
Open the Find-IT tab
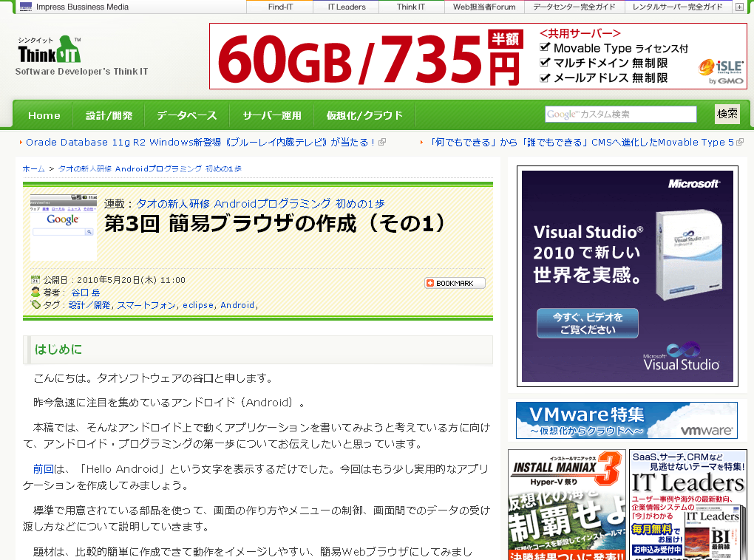(x=280, y=7)
